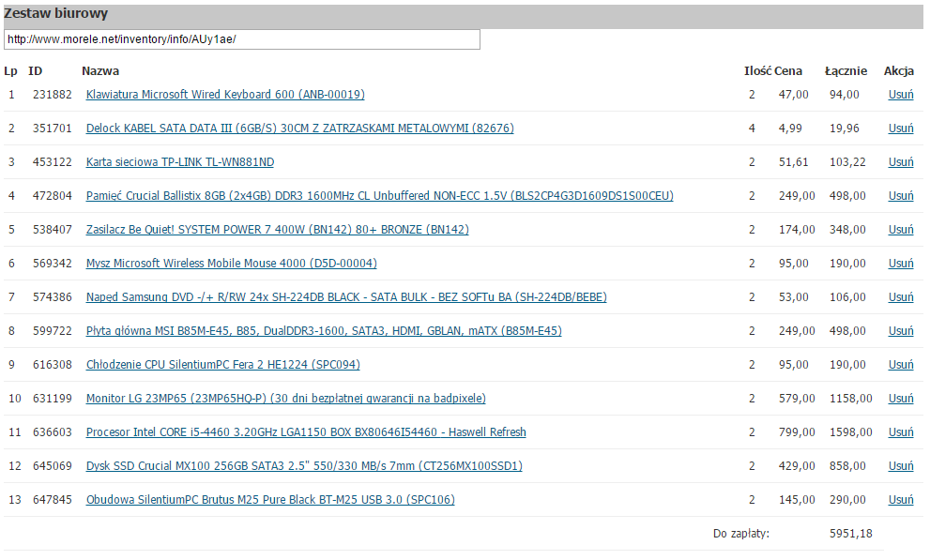Click ID cell 647845

point(53,500)
